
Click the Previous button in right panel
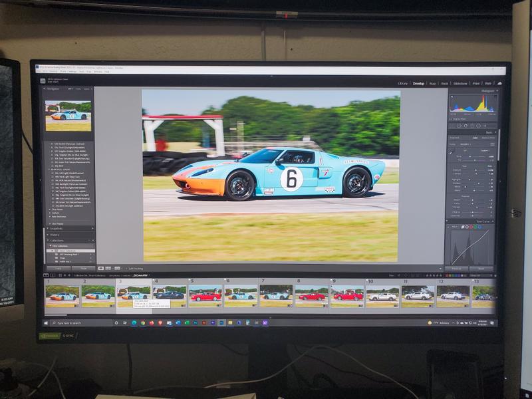[x=457, y=269]
